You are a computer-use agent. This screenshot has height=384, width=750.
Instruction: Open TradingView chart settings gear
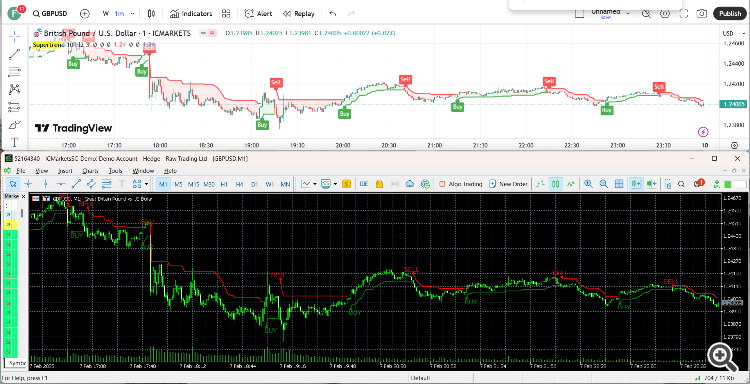(665, 14)
